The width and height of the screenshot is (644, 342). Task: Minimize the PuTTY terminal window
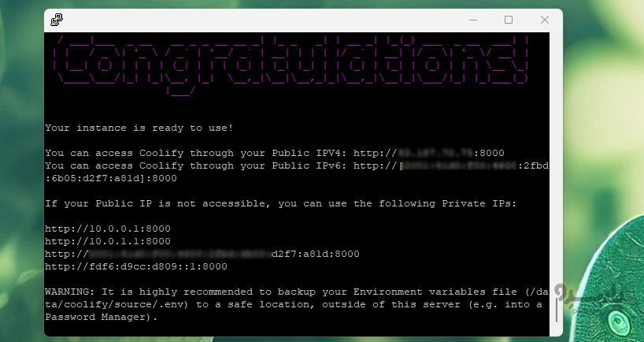[x=473, y=20]
